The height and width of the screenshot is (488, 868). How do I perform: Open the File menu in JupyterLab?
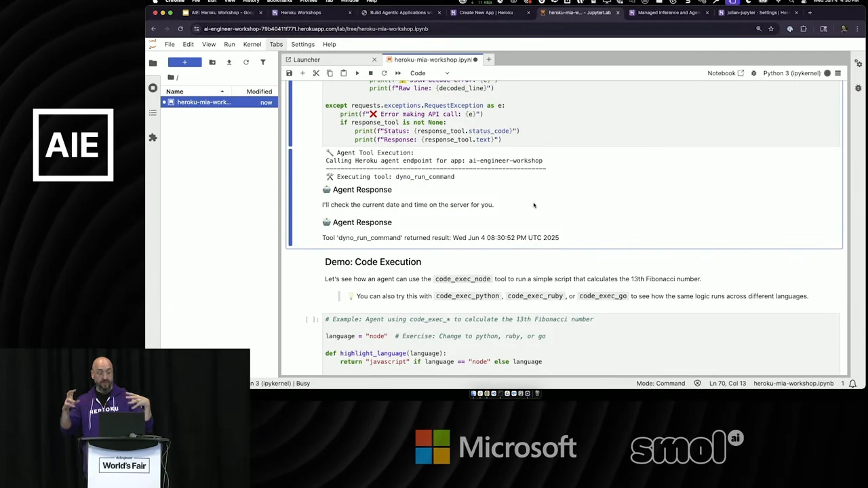170,44
